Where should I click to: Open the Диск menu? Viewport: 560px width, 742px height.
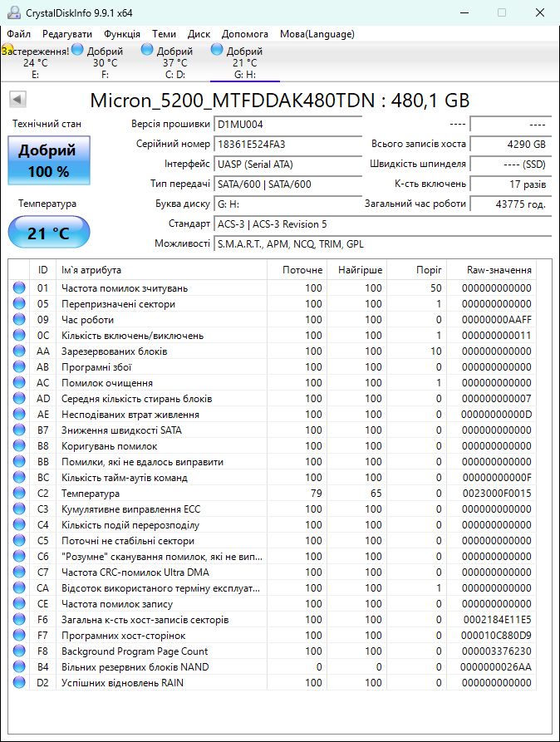(199, 34)
